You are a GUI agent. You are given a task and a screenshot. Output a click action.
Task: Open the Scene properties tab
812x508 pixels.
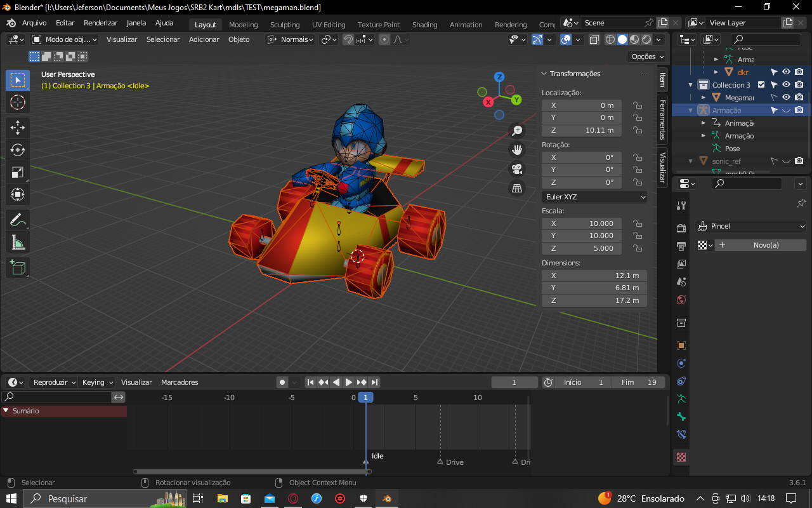coord(681,281)
